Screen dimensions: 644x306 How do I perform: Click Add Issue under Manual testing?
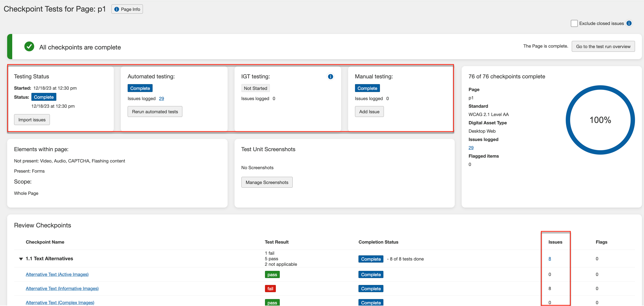click(x=369, y=112)
